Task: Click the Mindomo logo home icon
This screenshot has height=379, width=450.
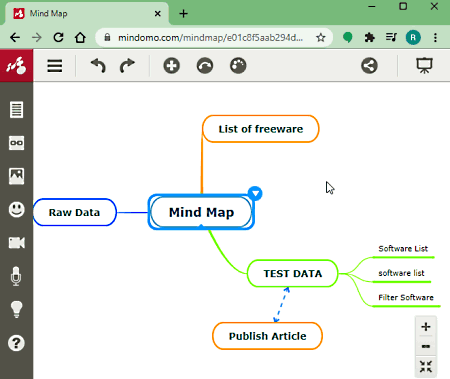Action: click(16, 66)
